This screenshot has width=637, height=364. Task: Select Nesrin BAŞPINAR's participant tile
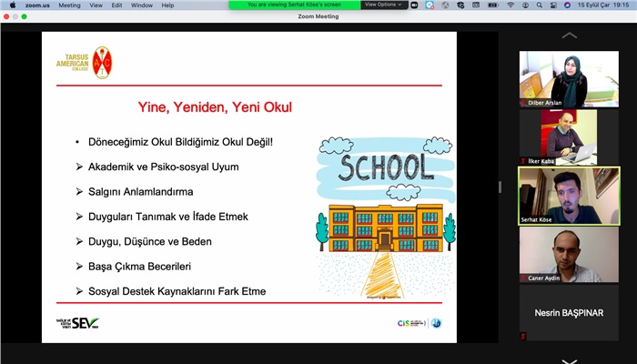(569, 313)
